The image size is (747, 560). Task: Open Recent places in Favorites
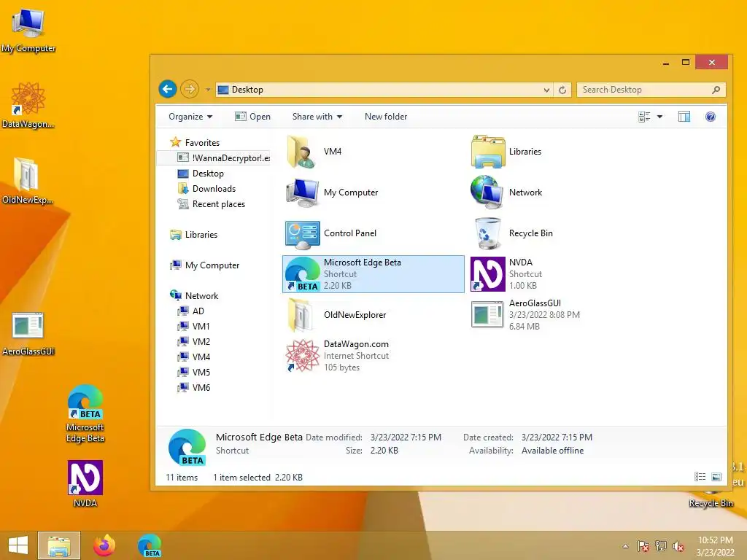(211, 204)
